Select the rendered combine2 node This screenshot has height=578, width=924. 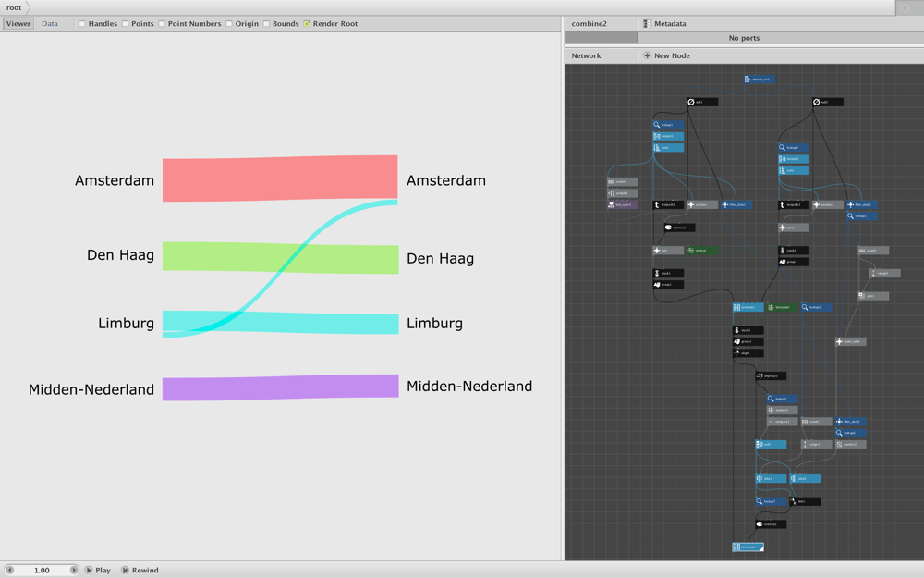748,547
